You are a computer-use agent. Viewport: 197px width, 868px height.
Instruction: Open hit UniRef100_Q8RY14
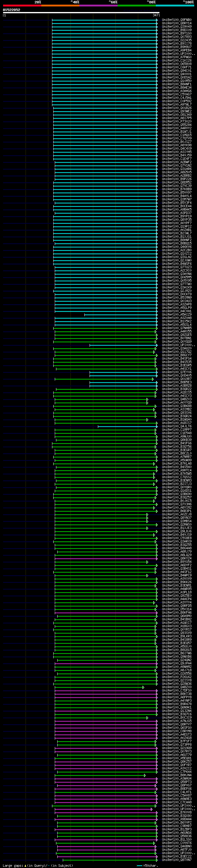click(177, 23)
